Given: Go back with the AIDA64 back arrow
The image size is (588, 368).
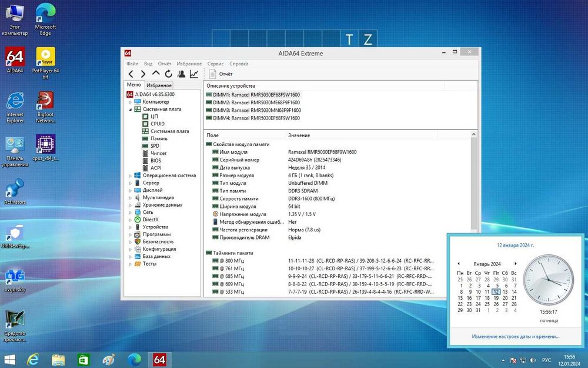Looking at the screenshot, I should (x=131, y=74).
